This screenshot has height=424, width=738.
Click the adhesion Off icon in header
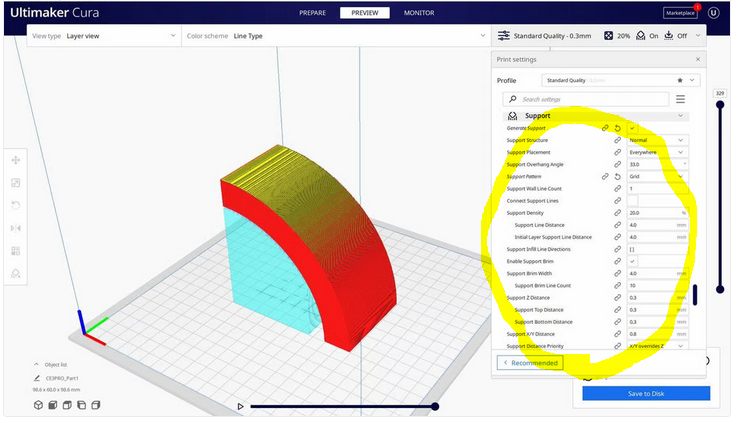click(x=669, y=36)
